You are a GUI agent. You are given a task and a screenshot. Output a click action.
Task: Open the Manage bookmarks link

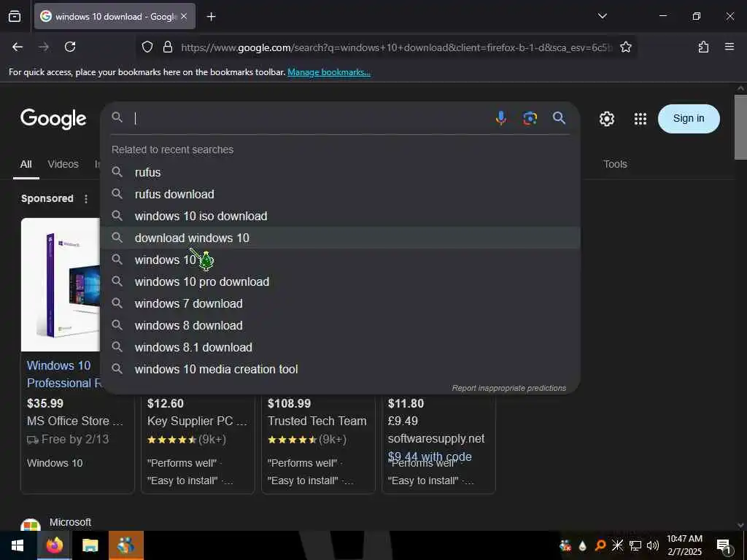click(329, 72)
